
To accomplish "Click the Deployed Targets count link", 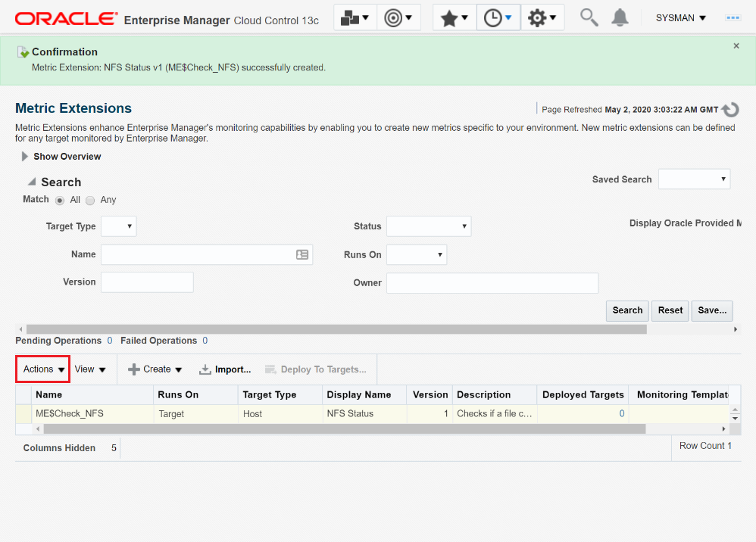I will pos(622,414).
